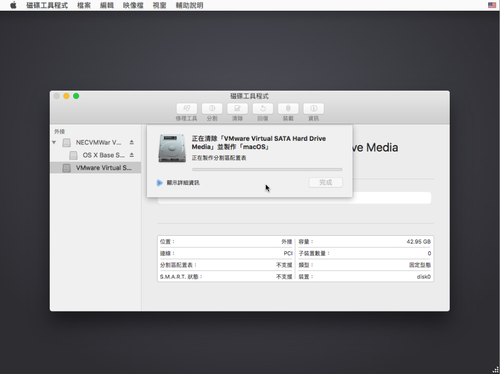Click the OS X Base S... volume icon
This screenshot has width=500, height=374.
[73, 155]
